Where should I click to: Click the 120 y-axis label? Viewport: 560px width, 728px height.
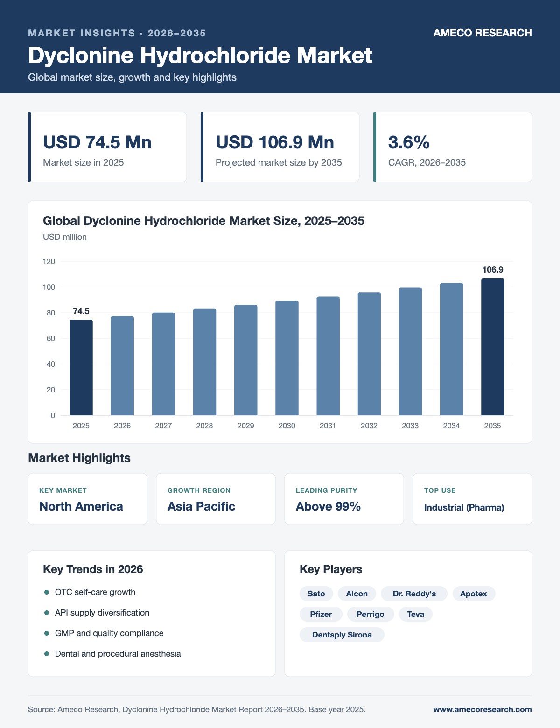pyautogui.click(x=49, y=261)
